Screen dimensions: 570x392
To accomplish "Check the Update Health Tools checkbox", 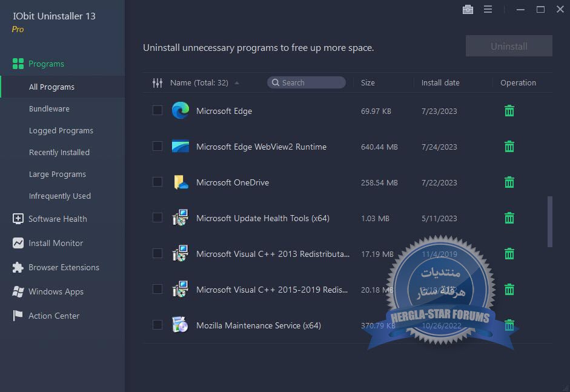I will coord(157,218).
